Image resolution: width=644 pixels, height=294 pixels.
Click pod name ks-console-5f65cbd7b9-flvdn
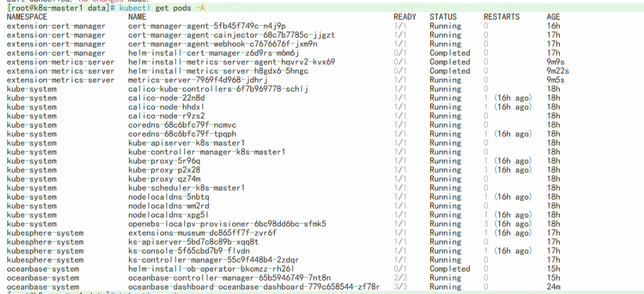tap(189, 251)
